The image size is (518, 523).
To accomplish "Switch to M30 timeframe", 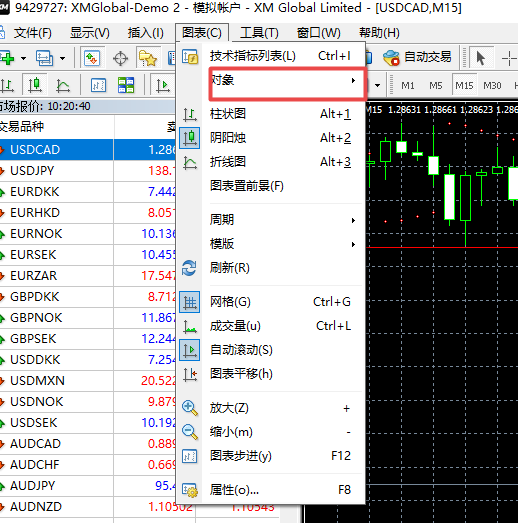I will point(492,86).
